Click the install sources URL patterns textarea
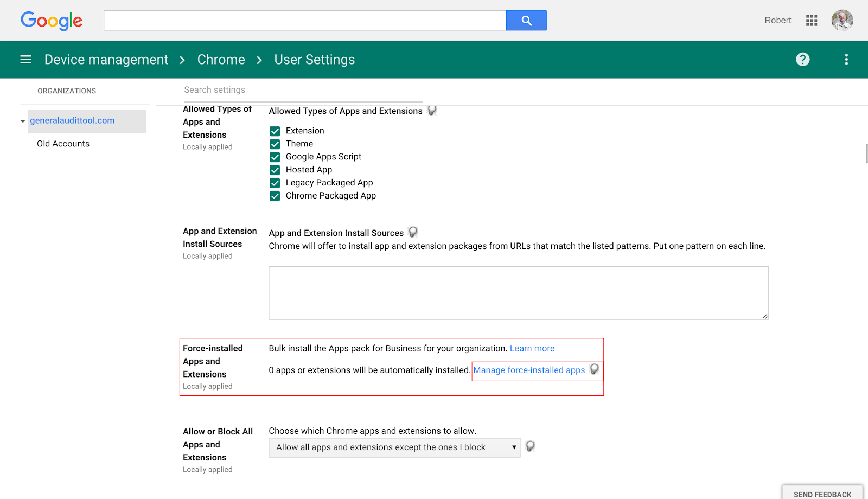The width and height of the screenshot is (868, 499). (x=519, y=293)
